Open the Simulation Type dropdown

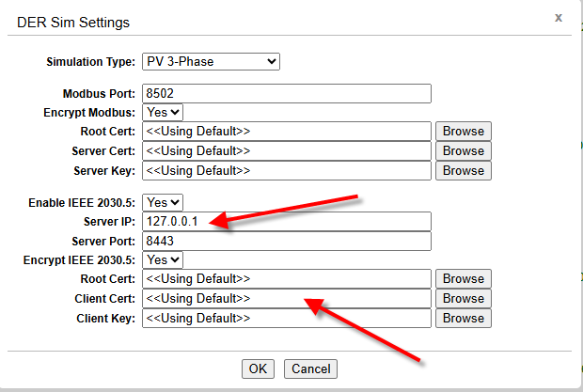click(211, 62)
